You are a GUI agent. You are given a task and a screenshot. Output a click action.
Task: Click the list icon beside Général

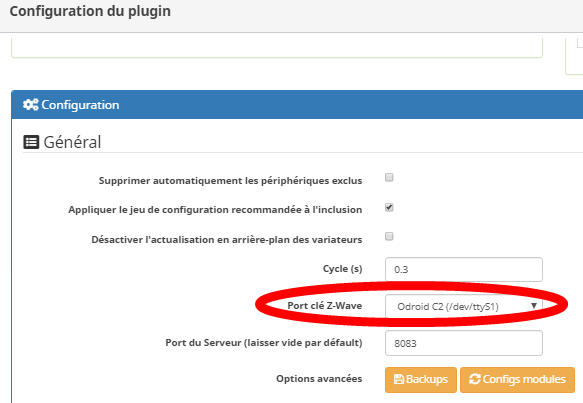pyautogui.click(x=31, y=142)
